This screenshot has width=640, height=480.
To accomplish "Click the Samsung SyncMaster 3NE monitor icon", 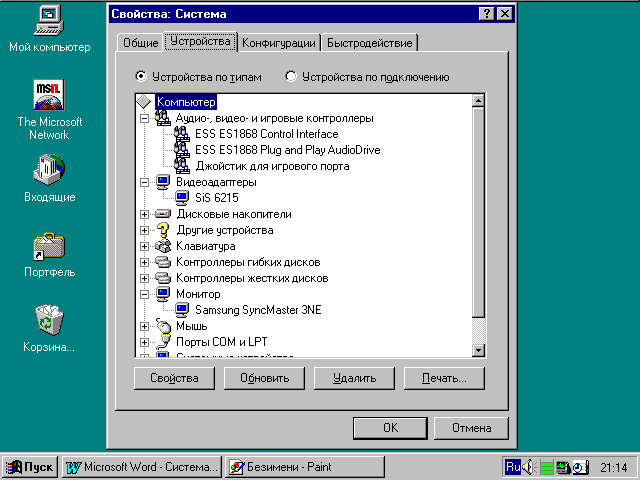I will pos(182,310).
